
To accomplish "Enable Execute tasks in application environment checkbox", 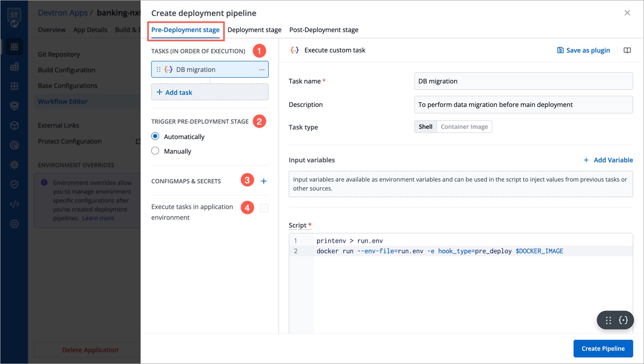I will [x=264, y=208].
